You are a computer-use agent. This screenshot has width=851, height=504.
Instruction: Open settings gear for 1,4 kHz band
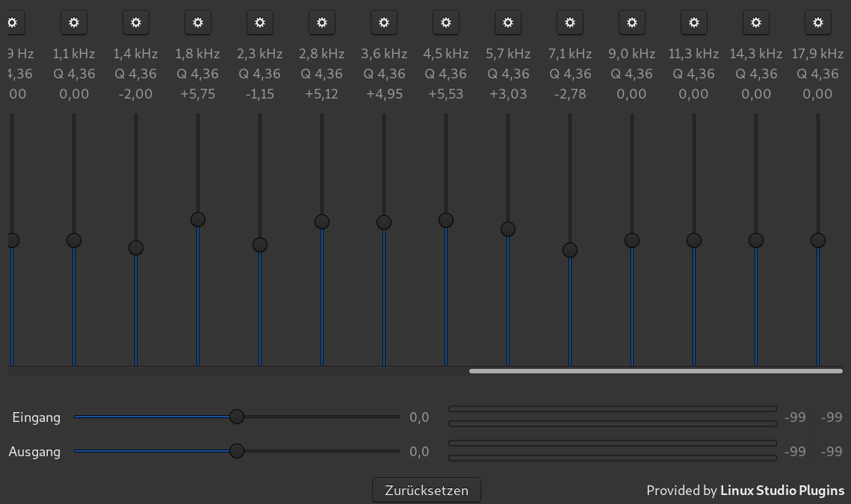coord(135,22)
